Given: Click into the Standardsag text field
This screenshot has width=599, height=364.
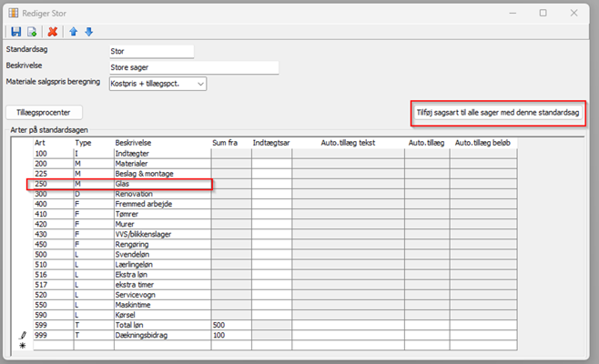Looking at the screenshot, I should coord(150,52).
